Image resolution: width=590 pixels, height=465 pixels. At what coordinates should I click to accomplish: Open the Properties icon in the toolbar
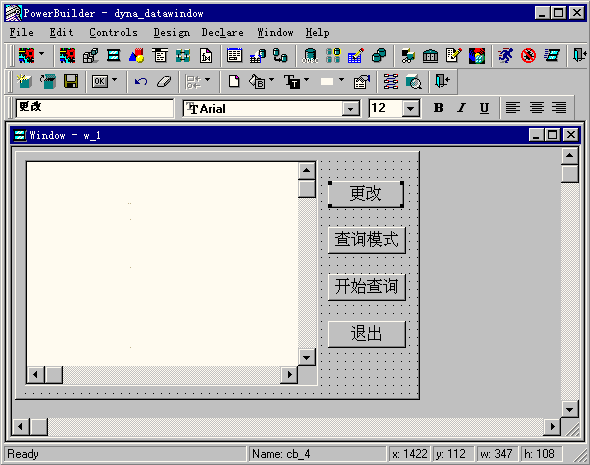click(x=361, y=81)
